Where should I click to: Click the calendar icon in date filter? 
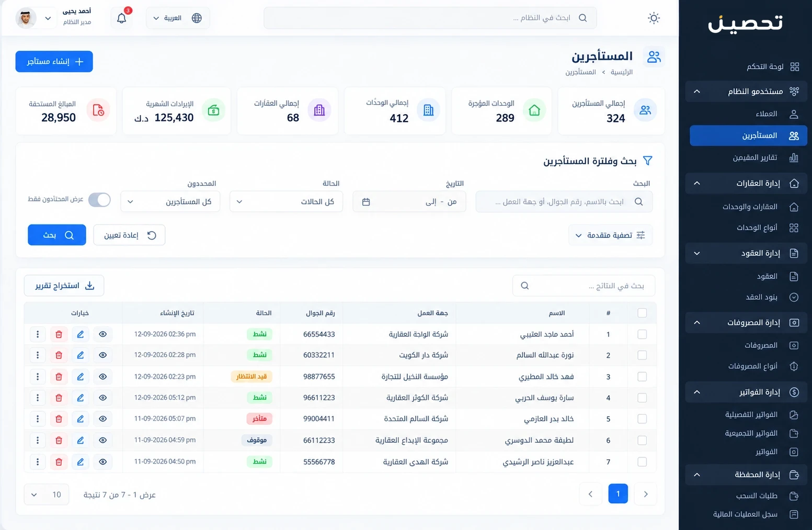(366, 201)
